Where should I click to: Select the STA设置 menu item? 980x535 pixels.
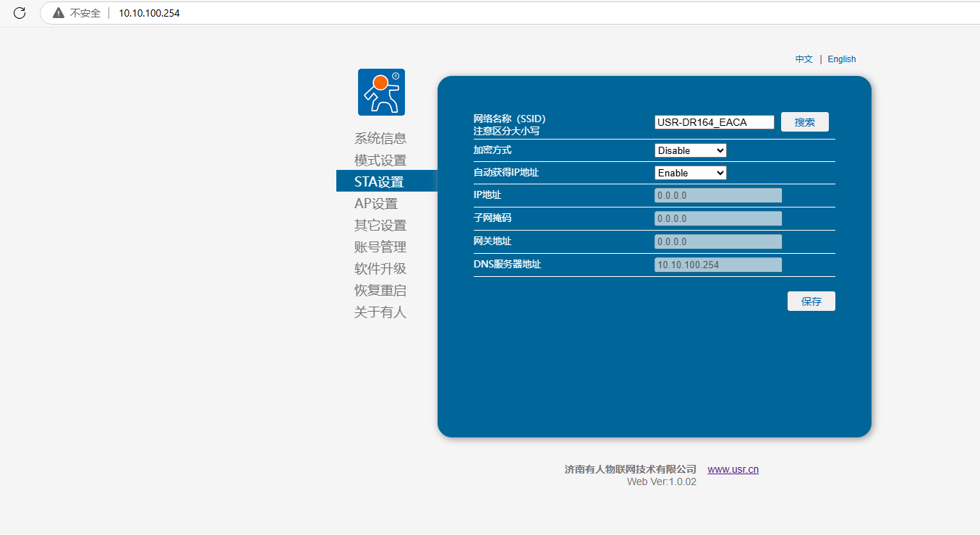(380, 182)
